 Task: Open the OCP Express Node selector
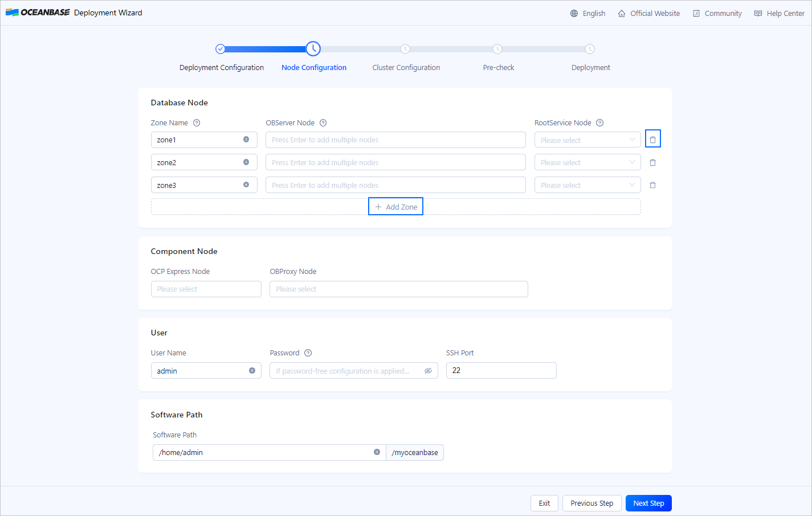pyautogui.click(x=206, y=289)
